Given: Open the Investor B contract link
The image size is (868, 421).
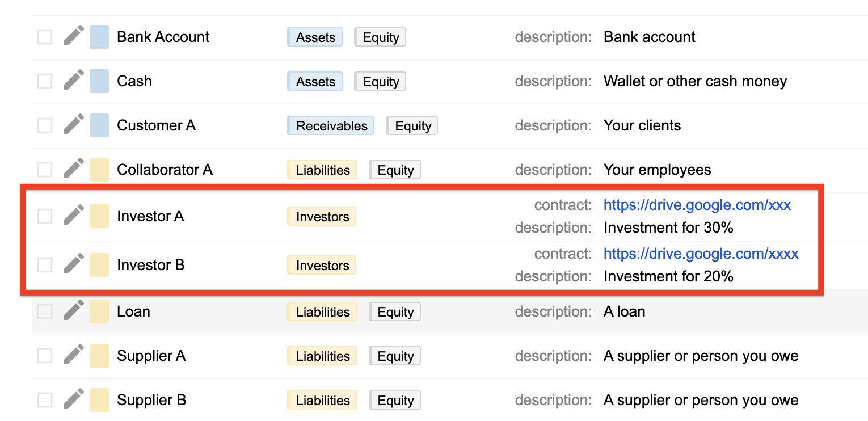Looking at the screenshot, I should (701, 254).
